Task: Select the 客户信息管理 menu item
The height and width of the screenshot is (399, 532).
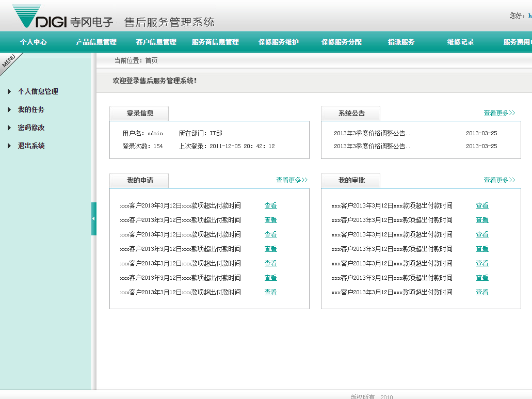Action: pyautogui.click(x=156, y=42)
